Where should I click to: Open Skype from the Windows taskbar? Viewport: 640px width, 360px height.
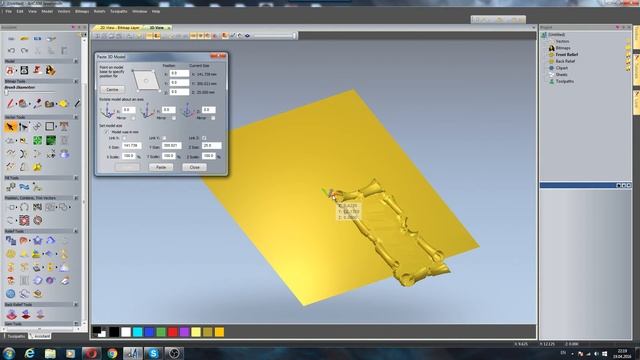pos(153,353)
